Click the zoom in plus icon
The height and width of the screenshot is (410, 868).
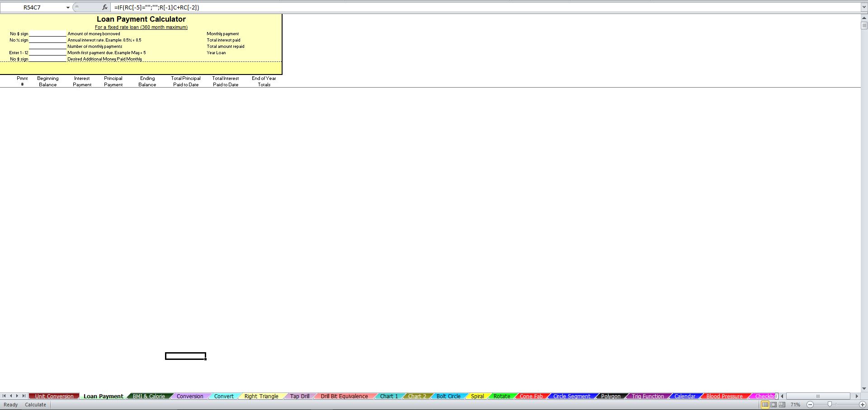(863, 405)
